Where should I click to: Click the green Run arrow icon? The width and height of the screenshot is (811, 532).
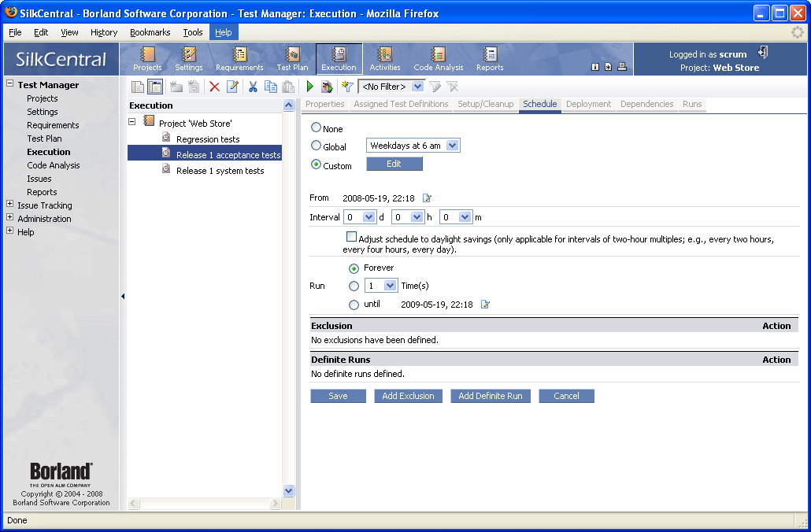(309, 87)
